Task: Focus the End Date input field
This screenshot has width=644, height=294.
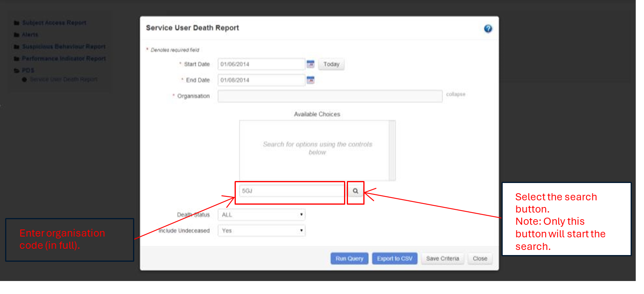Action: coord(261,80)
